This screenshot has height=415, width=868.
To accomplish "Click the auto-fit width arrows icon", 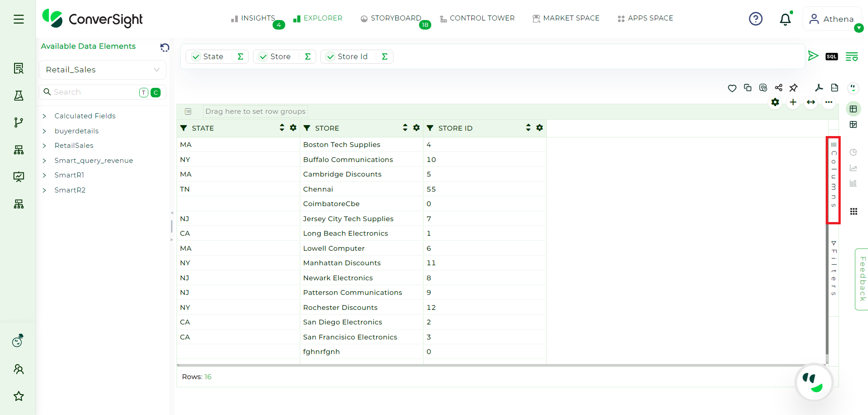I will click(x=811, y=102).
